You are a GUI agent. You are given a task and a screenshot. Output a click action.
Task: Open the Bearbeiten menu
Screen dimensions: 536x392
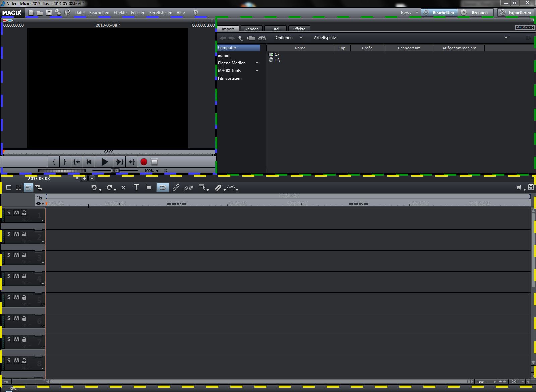pos(99,13)
